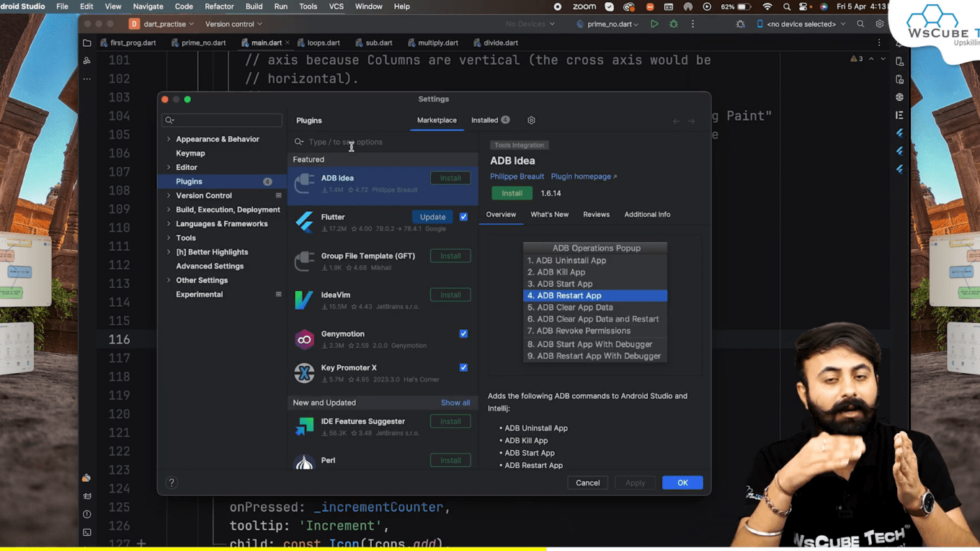This screenshot has width=980, height=551.
Task: Switch to loops.dart editor tab
Action: pos(318,42)
